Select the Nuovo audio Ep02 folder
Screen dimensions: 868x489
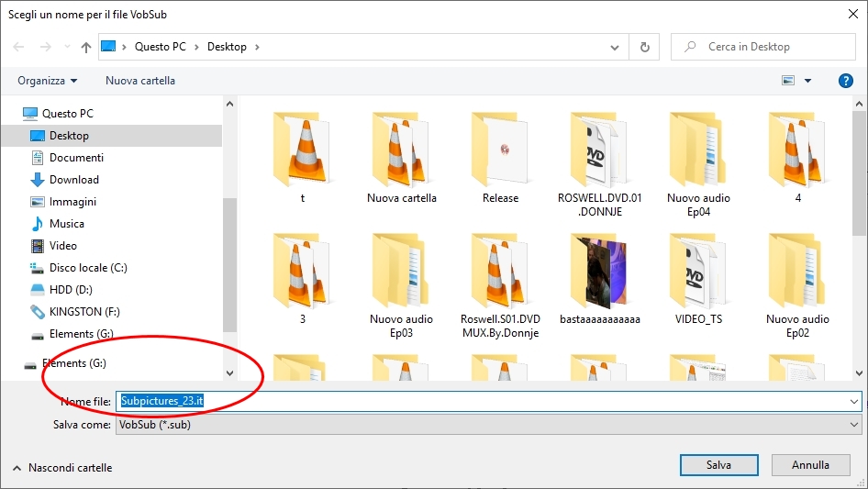(x=797, y=285)
